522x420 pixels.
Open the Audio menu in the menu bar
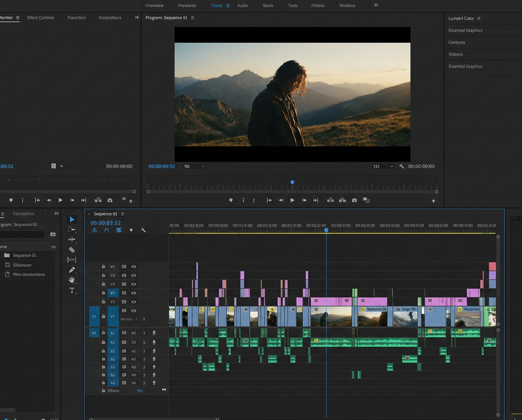(242, 5)
